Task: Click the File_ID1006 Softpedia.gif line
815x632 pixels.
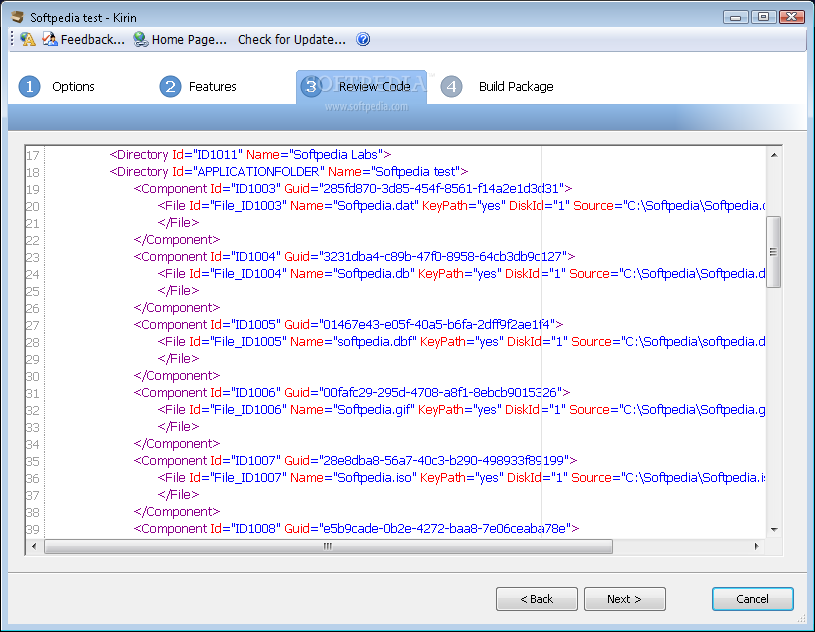Action: 461,410
